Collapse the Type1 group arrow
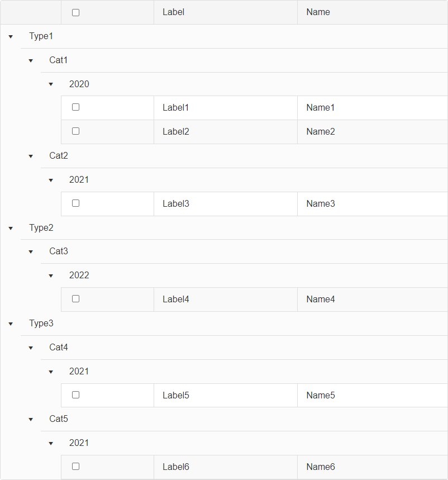This screenshot has height=480, width=448. click(x=11, y=37)
